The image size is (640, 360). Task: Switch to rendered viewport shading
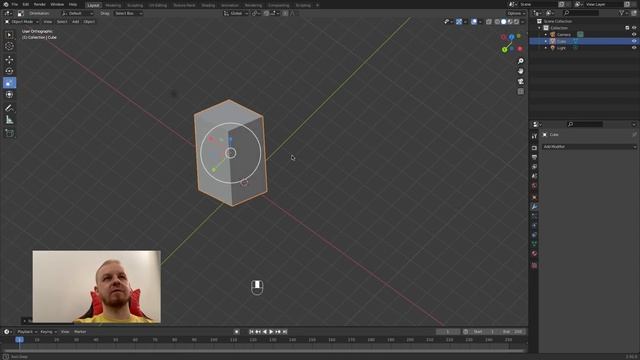(x=516, y=22)
